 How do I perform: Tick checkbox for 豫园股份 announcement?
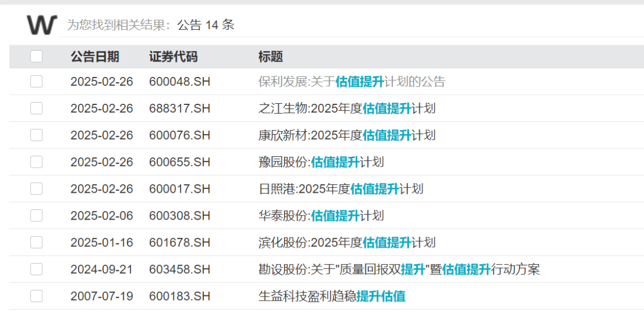click(36, 162)
